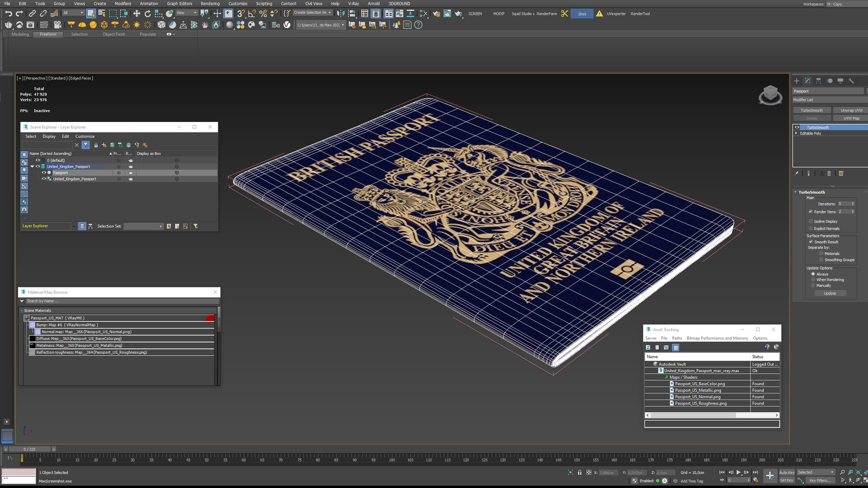Click the ViewCube in viewport
The width and height of the screenshot is (868, 488).
(x=770, y=95)
